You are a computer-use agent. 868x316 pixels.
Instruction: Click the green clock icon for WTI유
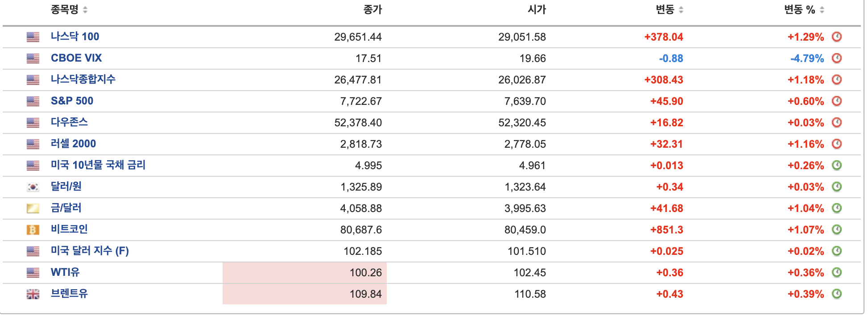pos(837,272)
